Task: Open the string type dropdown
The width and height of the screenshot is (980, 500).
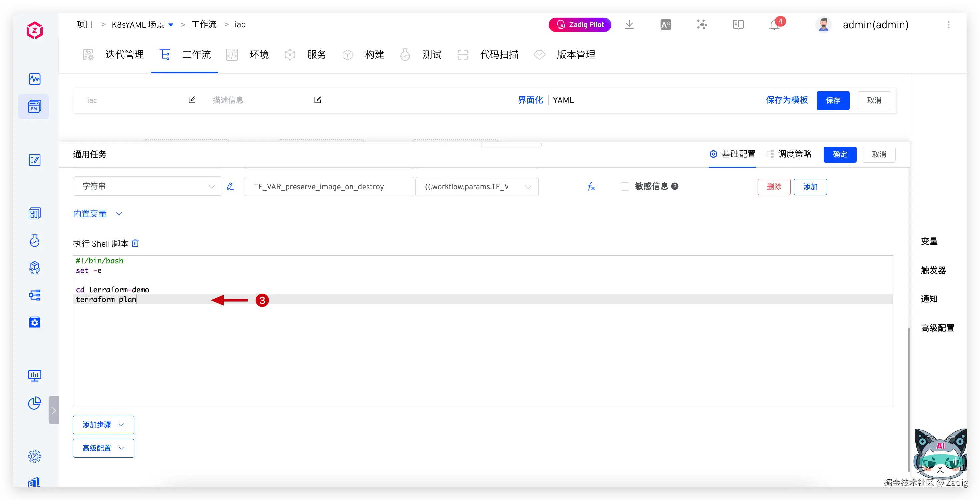Action: [147, 186]
